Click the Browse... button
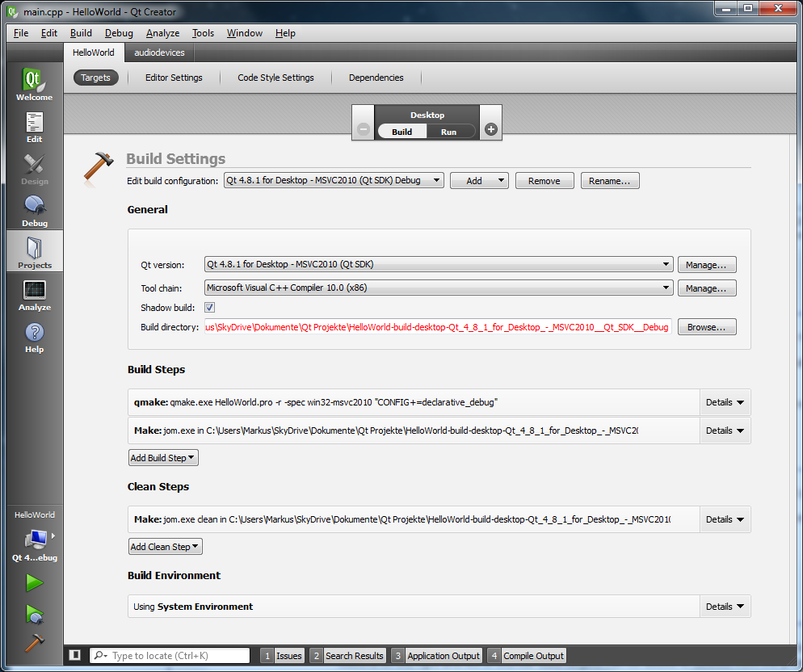The height and width of the screenshot is (672, 803). point(707,327)
